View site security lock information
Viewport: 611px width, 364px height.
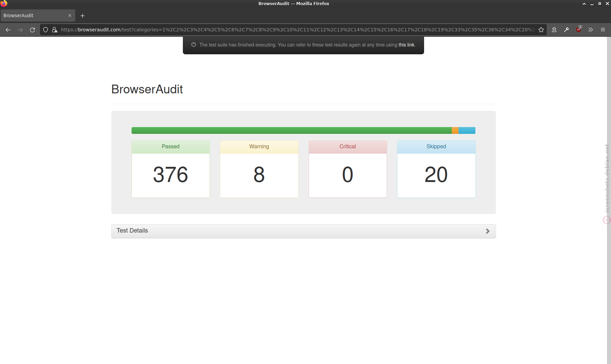coord(55,30)
